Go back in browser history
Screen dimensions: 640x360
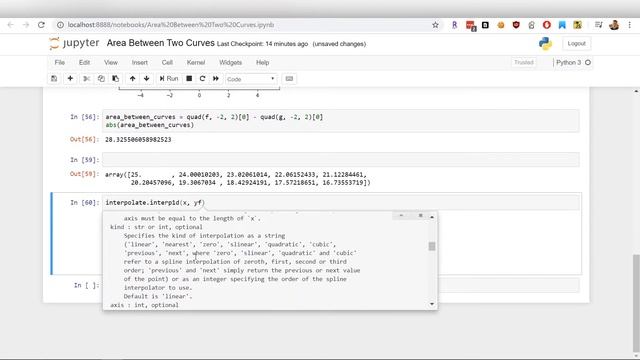coord(10,25)
